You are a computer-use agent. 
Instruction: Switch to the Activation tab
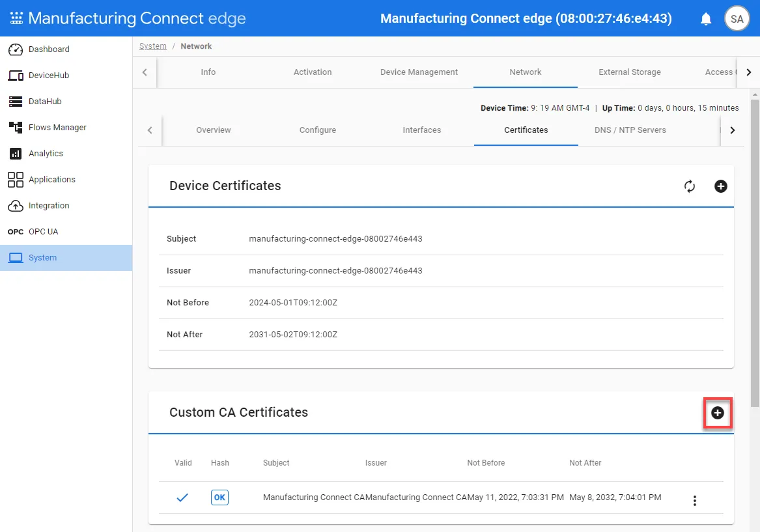pyautogui.click(x=313, y=72)
